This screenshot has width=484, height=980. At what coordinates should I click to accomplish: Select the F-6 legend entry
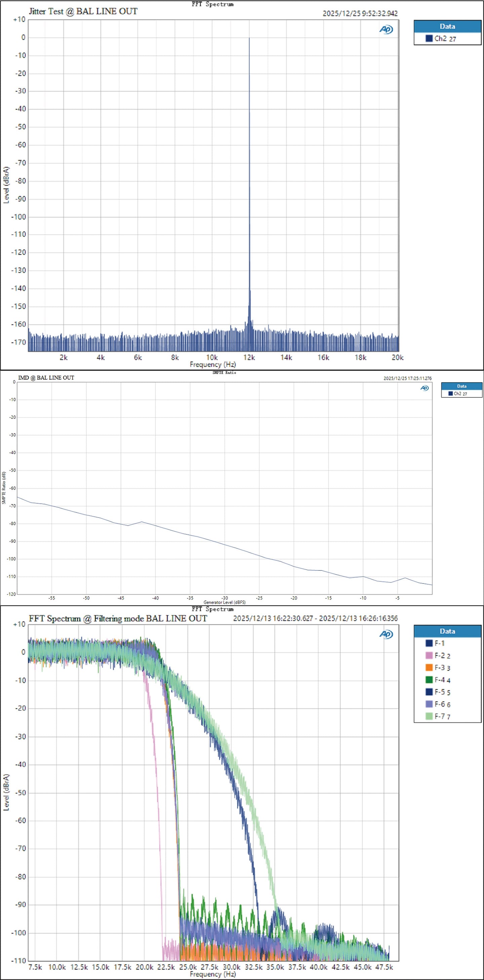click(x=438, y=704)
